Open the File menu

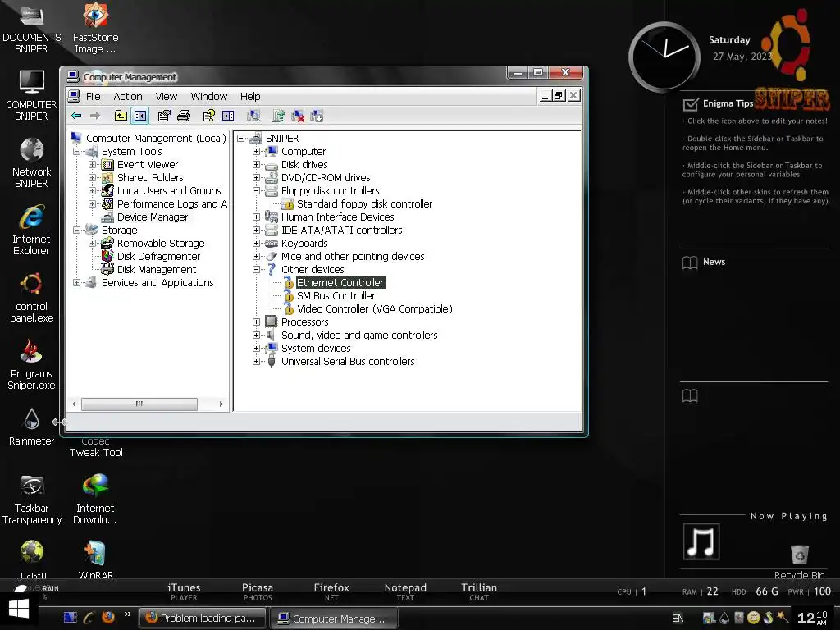tap(94, 97)
